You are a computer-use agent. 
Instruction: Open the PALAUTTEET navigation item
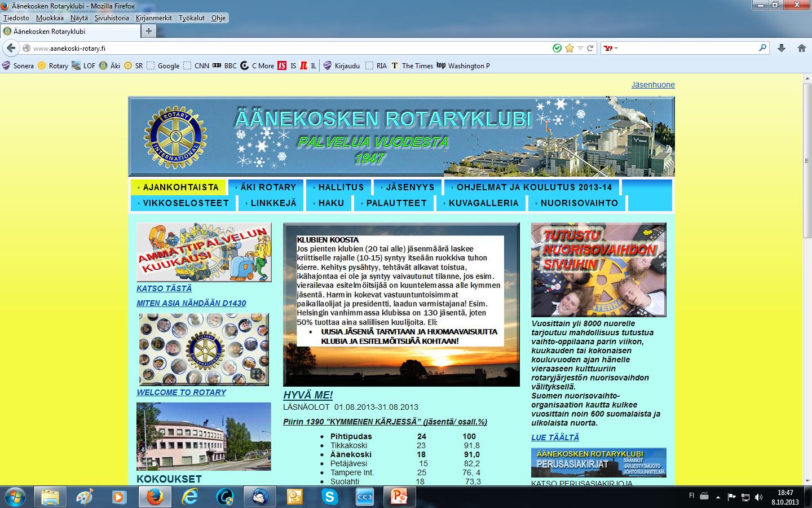coord(394,203)
